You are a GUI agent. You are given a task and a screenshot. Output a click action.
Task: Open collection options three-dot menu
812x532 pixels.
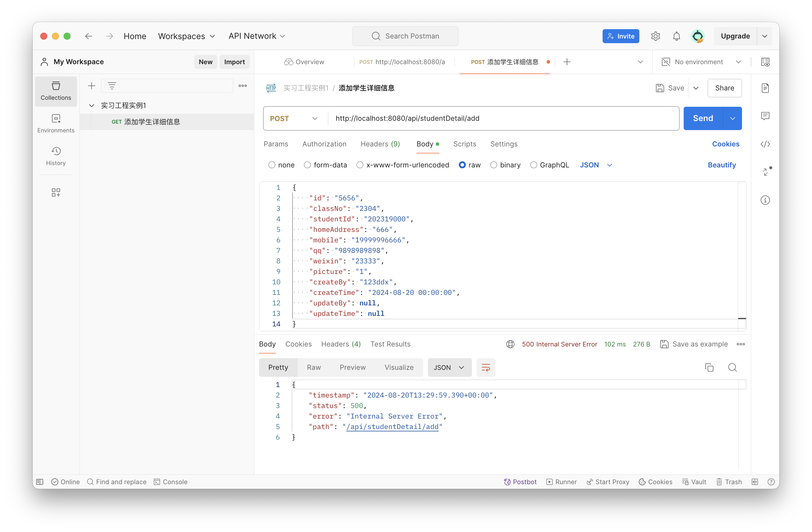[x=243, y=86]
